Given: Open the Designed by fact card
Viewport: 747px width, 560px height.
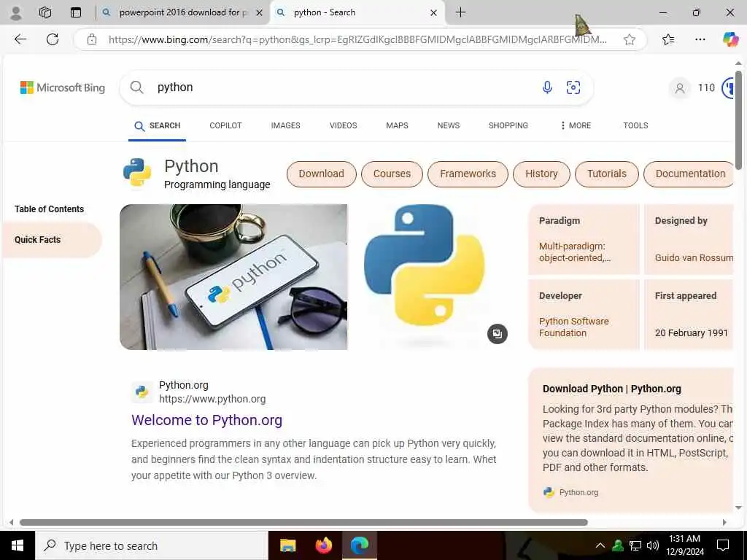Looking at the screenshot, I should click(x=689, y=239).
